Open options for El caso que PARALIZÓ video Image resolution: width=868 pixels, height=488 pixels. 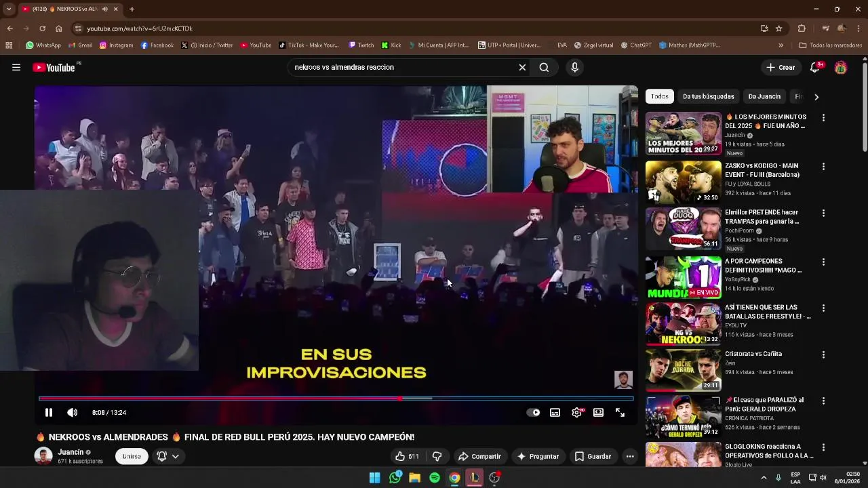tap(823, 401)
